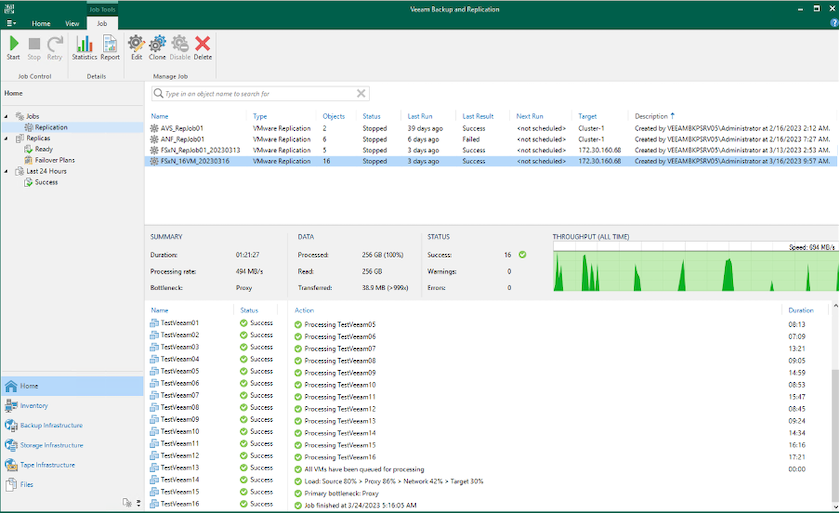
Task: Collapse the Replicas tree node
Action: pyautogui.click(x=6, y=138)
